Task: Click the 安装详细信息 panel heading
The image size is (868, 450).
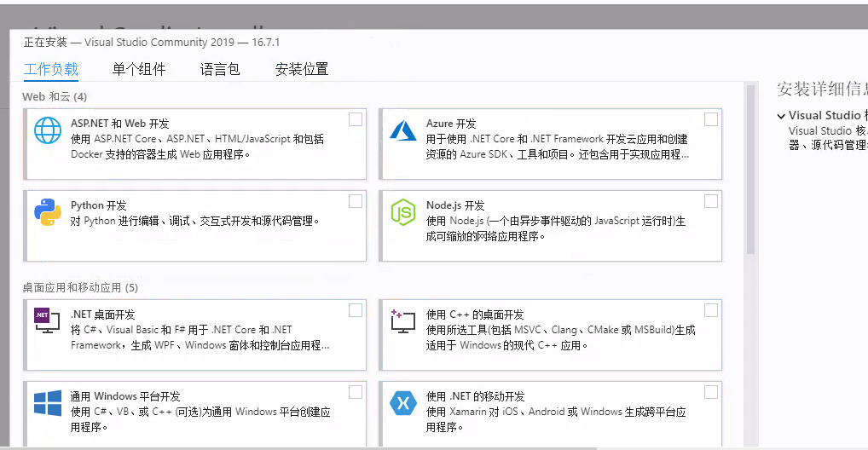Action: pos(822,89)
